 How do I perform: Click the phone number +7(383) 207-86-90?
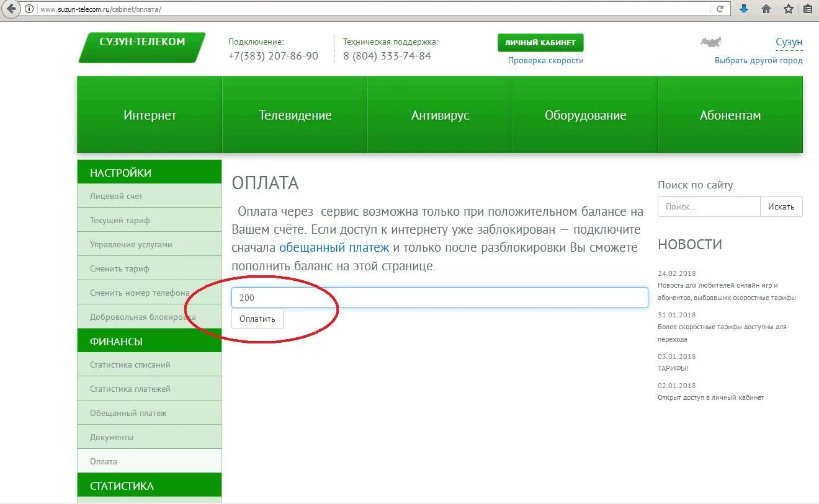pos(273,56)
